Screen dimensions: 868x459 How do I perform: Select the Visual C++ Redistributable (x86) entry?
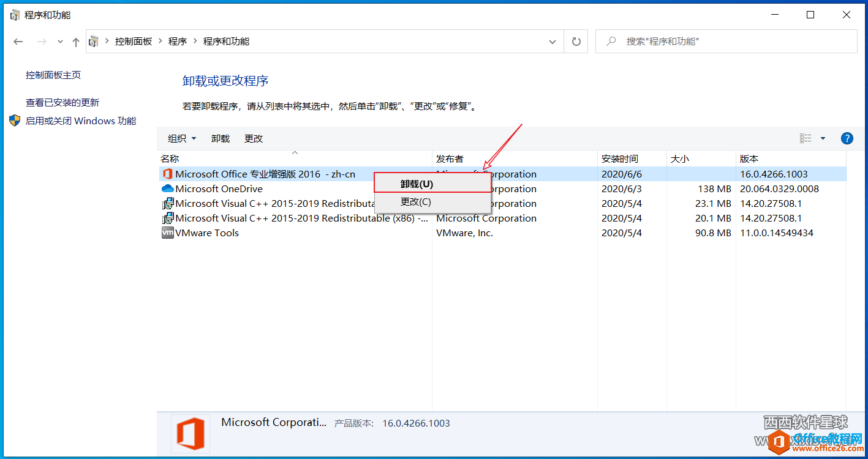click(x=301, y=218)
